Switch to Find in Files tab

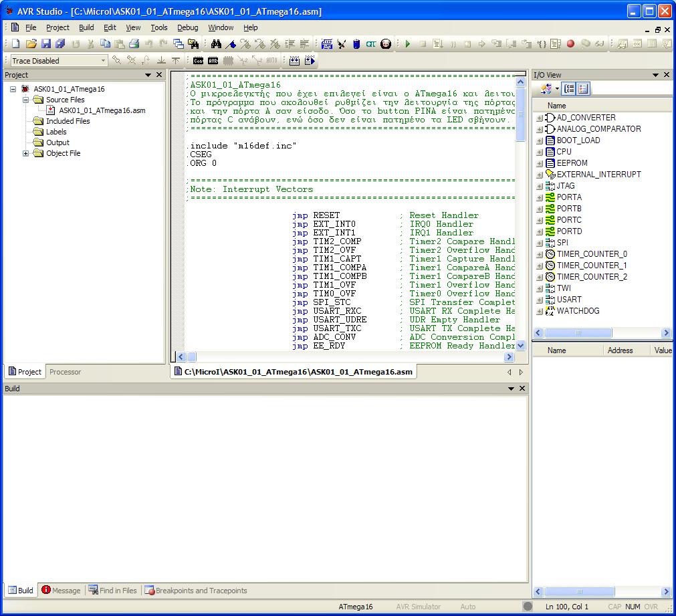pyautogui.click(x=112, y=591)
